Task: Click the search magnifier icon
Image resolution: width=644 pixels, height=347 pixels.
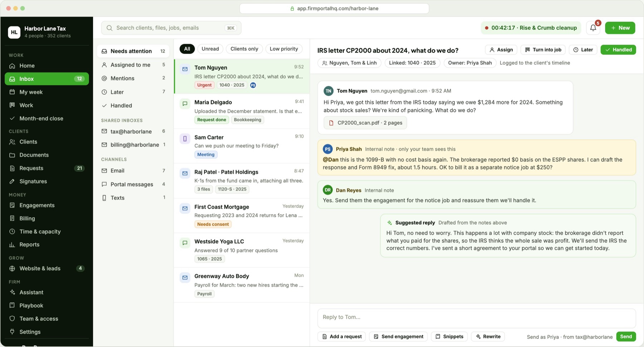Action: (109, 28)
